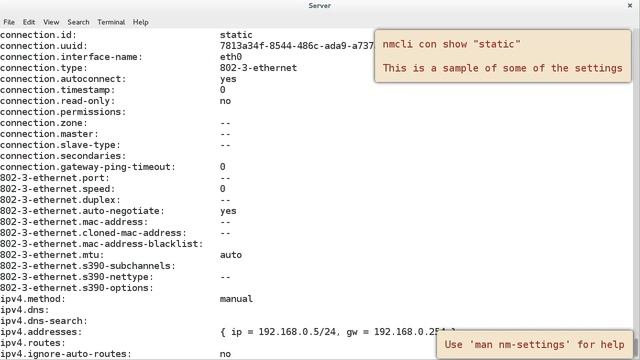Click the 'ipv4.ignore-auto-routes:' label
The width and height of the screenshot is (640, 360).
coord(66,354)
